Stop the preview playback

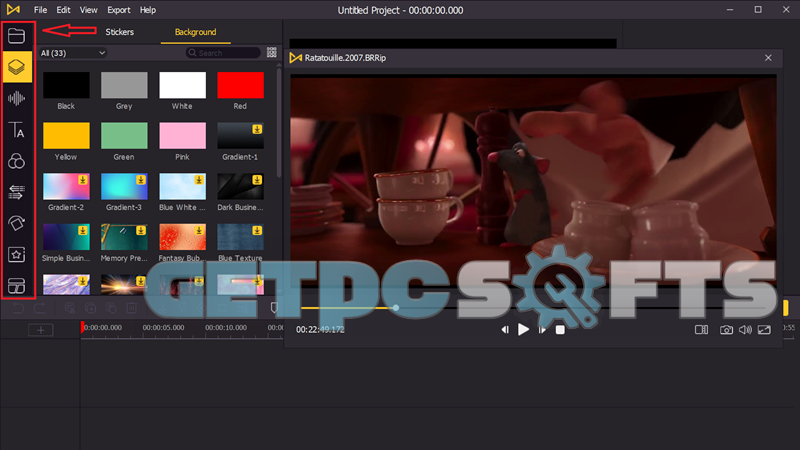(560, 330)
